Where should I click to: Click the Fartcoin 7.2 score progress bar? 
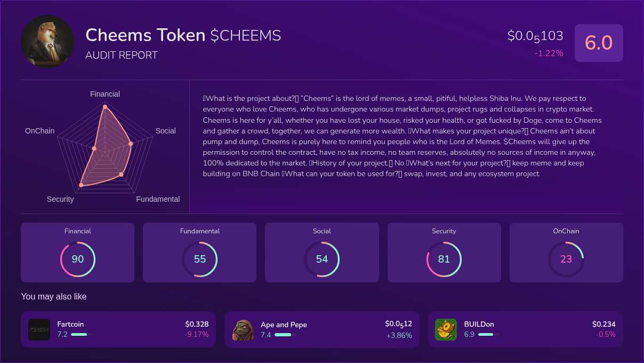(x=81, y=335)
